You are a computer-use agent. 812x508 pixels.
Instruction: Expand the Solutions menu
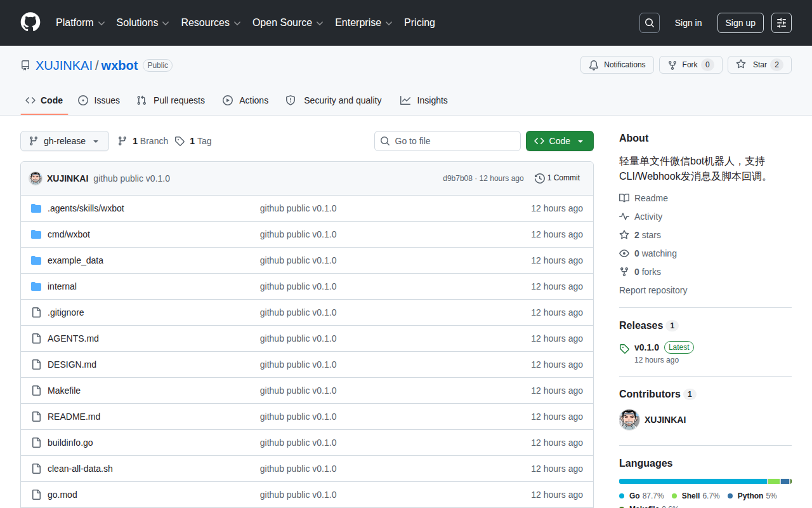tap(143, 23)
